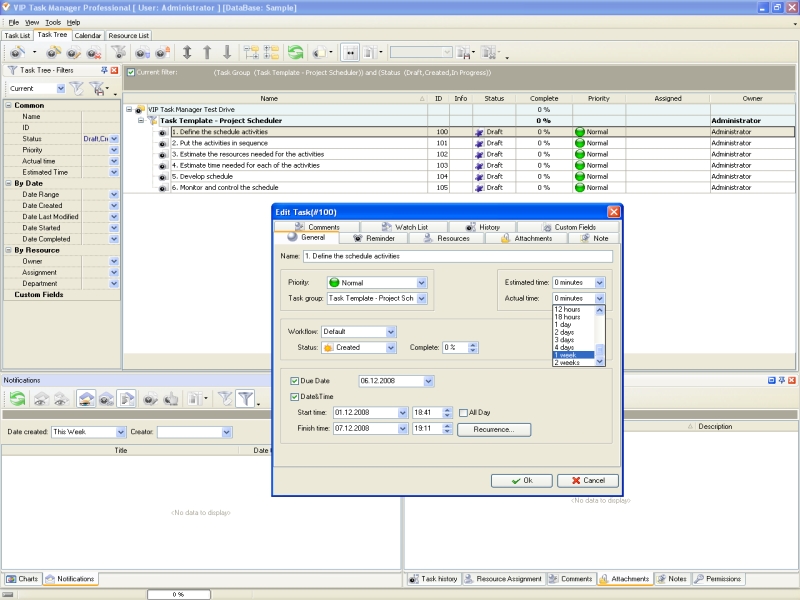Click the highlighted open envelope notifications icon
This screenshot has height=600, width=800.
click(x=86, y=398)
